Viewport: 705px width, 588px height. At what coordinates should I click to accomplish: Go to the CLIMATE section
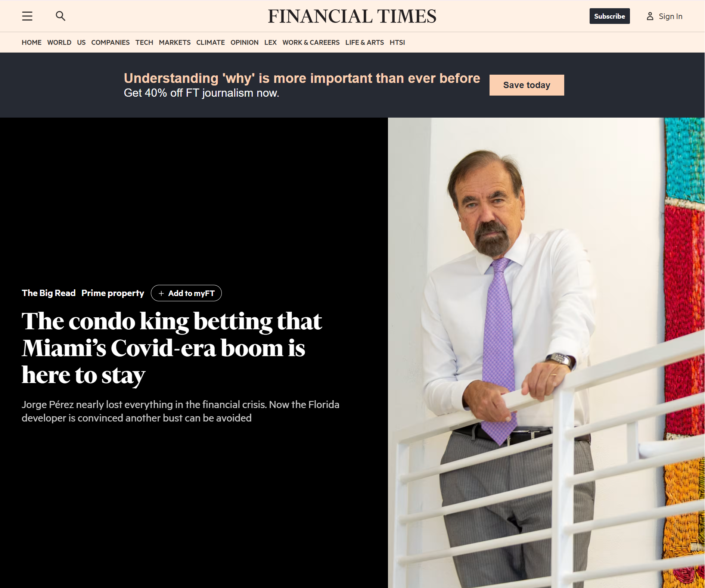coord(210,43)
